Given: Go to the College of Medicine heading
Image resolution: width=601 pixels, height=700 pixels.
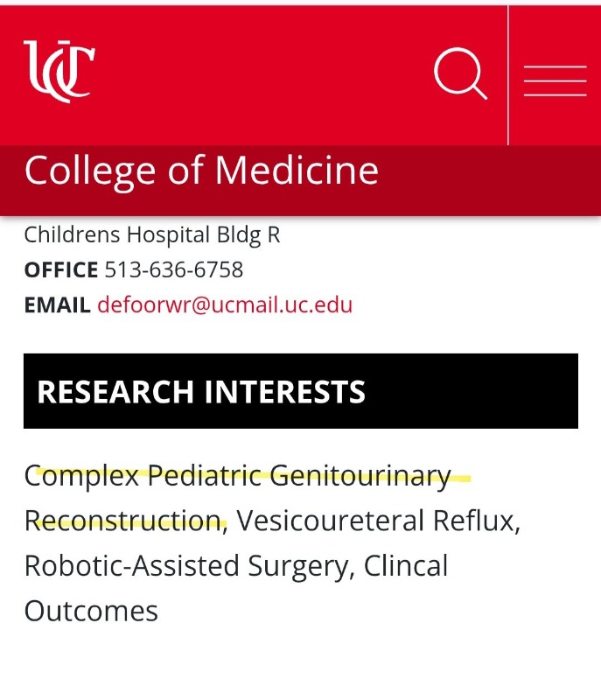Looking at the screenshot, I should click(201, 171).
